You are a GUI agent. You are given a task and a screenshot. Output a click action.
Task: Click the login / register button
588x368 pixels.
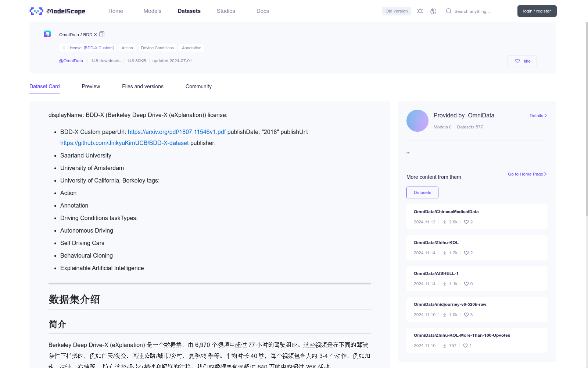coord(537,11)
